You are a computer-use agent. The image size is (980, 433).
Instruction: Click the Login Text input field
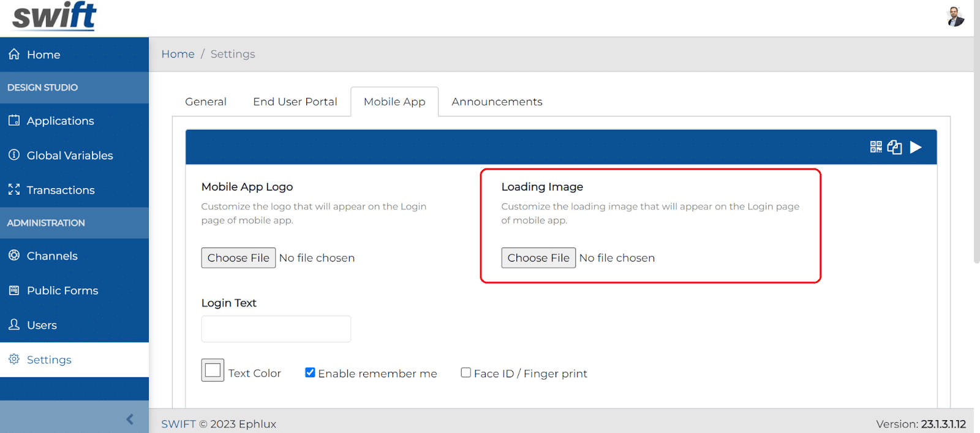coord(276,329)
